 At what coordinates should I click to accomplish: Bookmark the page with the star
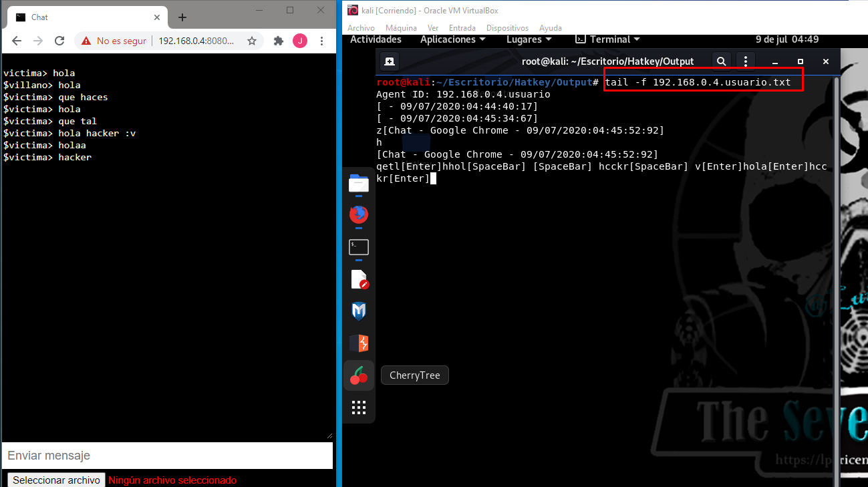[x=251, y=41]
